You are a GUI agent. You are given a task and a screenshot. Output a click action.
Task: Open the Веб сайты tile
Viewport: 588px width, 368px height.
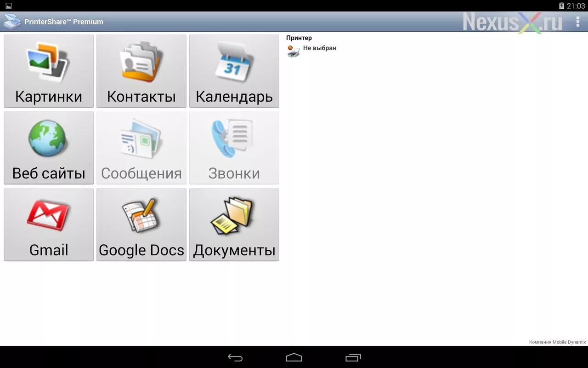point(49,148)
